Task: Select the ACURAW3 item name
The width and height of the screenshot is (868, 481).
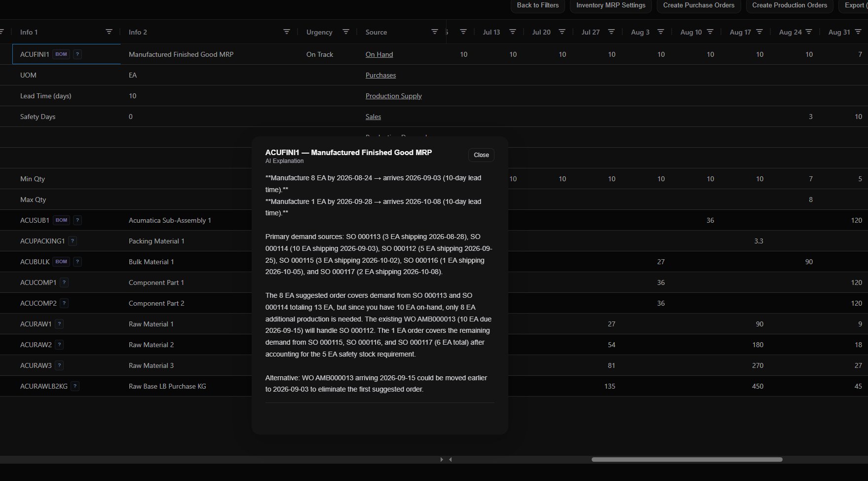Action: [x=36, y=365]
